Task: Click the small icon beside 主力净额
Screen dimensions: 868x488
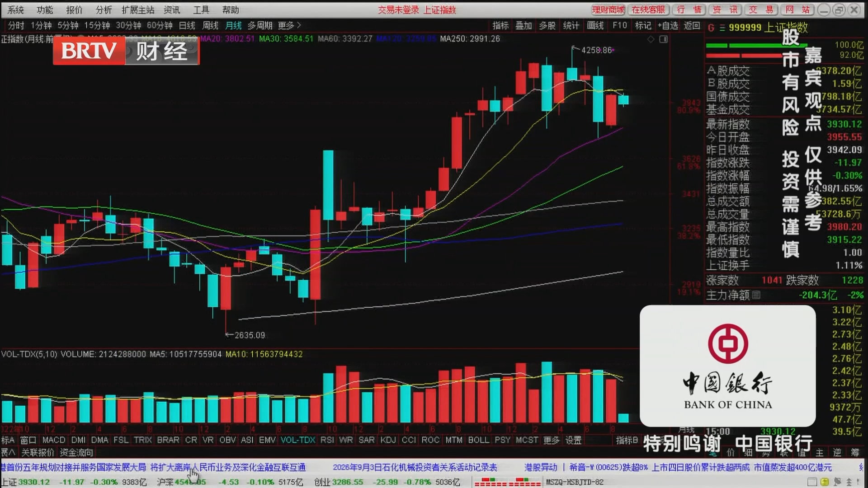Action: [x=756, y=295]
